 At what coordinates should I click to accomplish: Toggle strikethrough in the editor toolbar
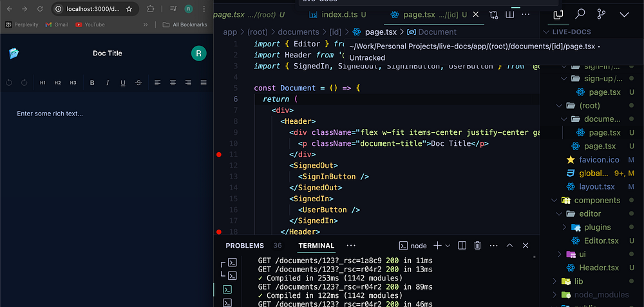tap(138, 83)
